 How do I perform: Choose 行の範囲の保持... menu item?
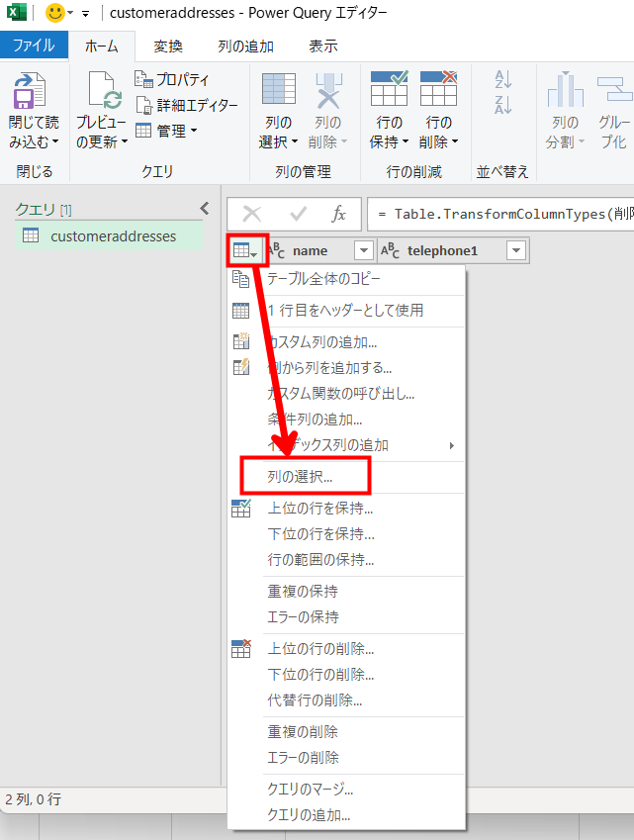tap(346, 560)
